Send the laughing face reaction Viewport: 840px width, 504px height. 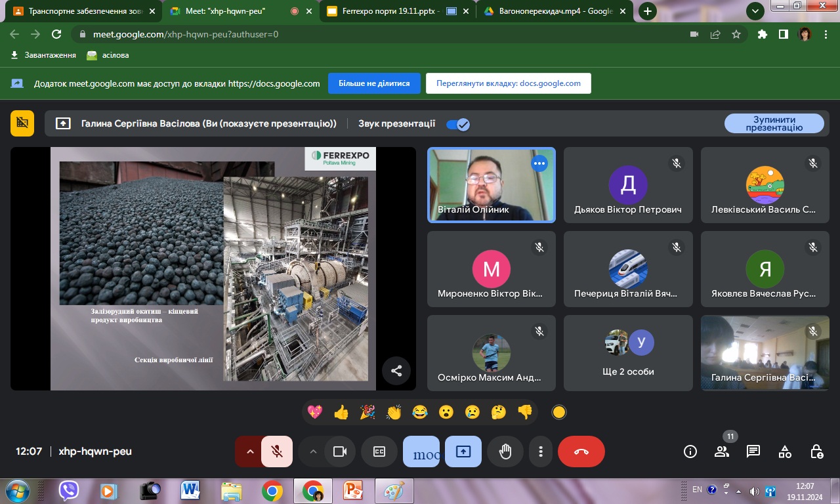point(420,412)
